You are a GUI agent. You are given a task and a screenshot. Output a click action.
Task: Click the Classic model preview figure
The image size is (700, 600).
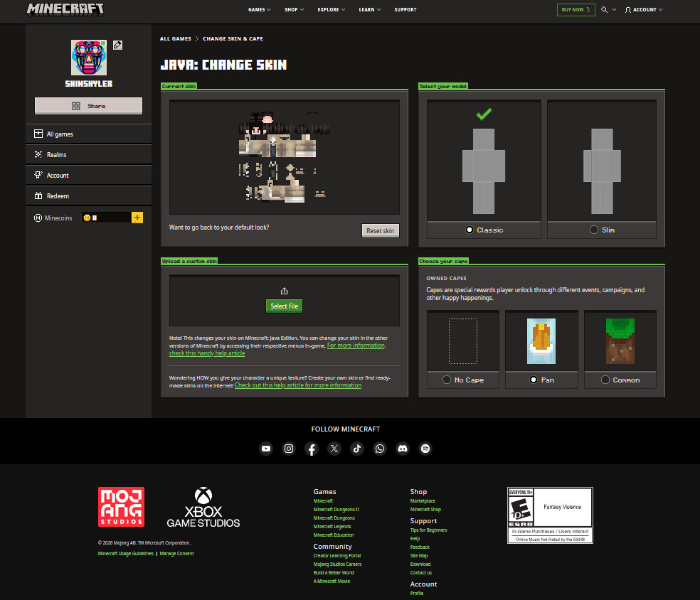point(484,171)
